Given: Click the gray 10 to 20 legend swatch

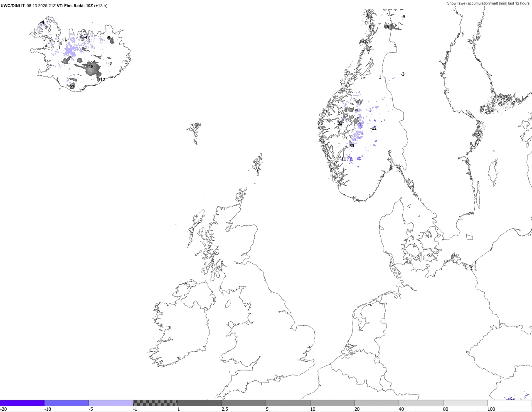Looking at the screenshot, I should tap(332, 403).
